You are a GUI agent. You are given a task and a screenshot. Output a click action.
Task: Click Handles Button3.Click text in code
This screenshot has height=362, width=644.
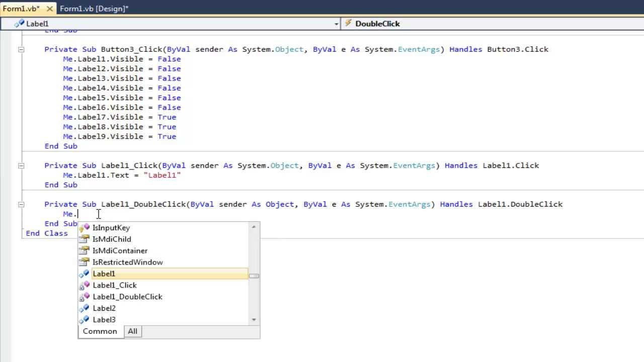(499, 49)
